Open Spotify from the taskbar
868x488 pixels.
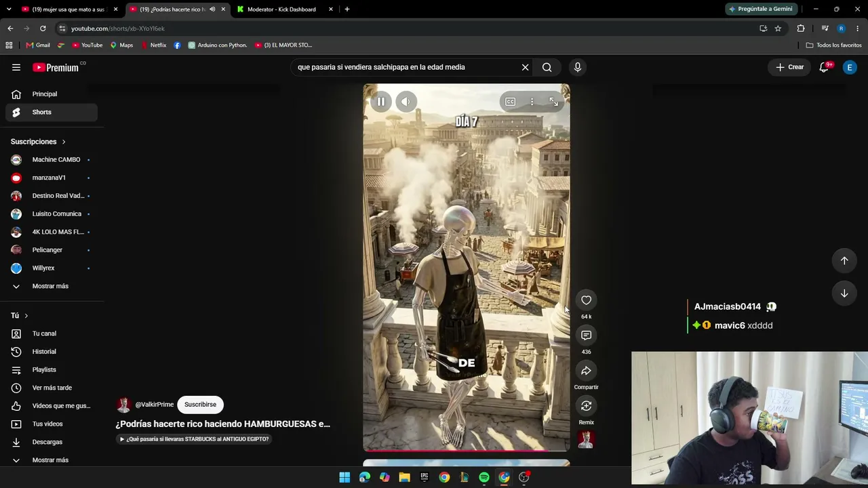click(484, 477)
